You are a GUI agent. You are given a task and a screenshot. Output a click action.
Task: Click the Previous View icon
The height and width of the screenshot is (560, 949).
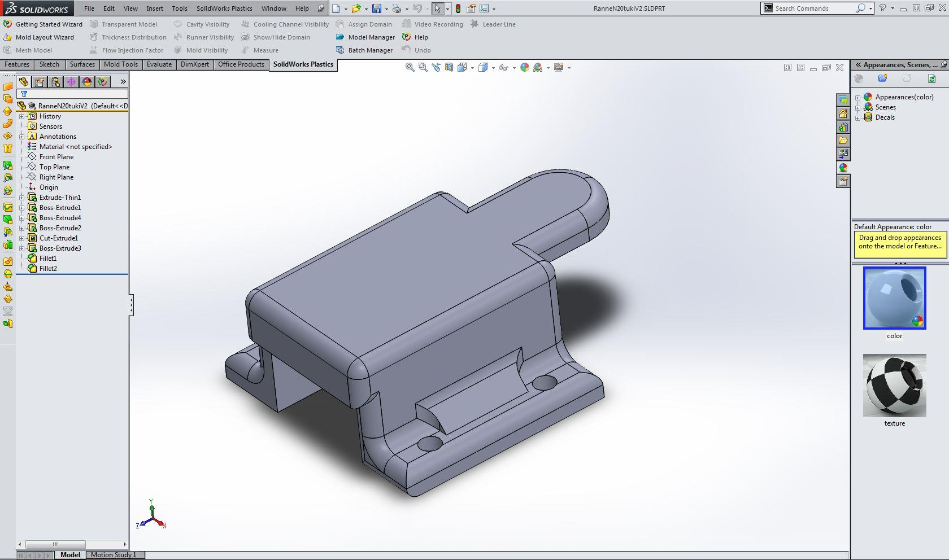point(436,67)
